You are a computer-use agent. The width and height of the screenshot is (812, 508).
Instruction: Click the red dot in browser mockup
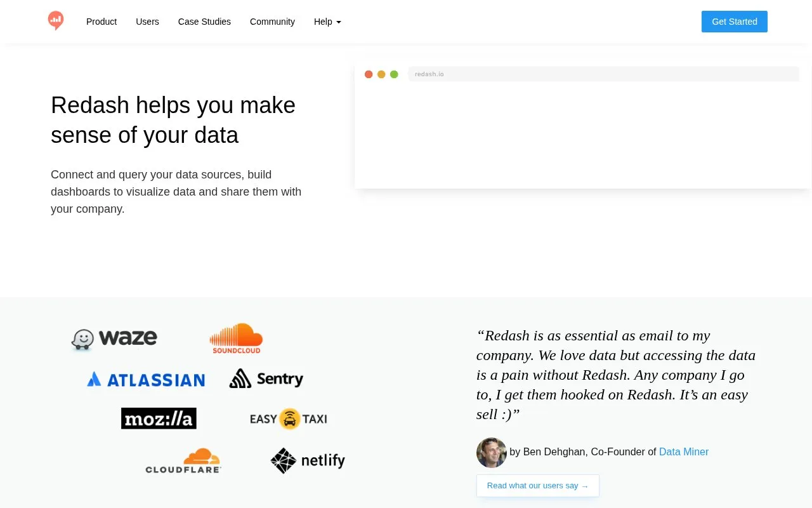click(x=369, y=74)
